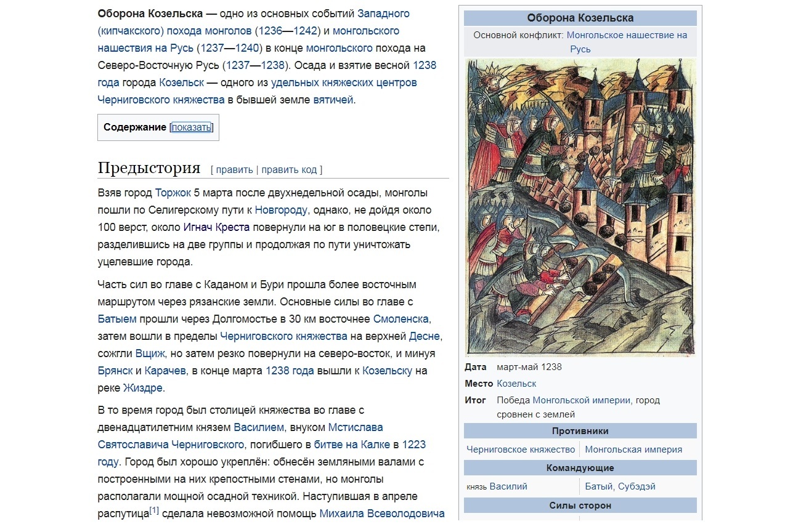
Task: Open 'Новгороду' link
Action: tap(281, 210)
